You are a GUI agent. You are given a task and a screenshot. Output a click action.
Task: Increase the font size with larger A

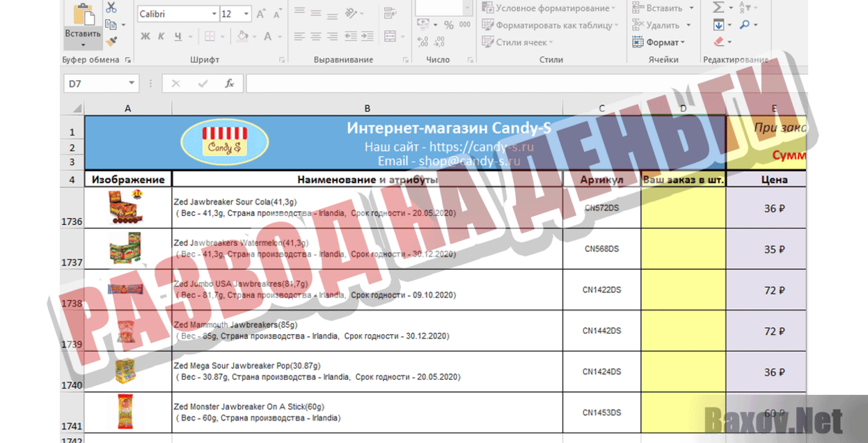point(261,14)
